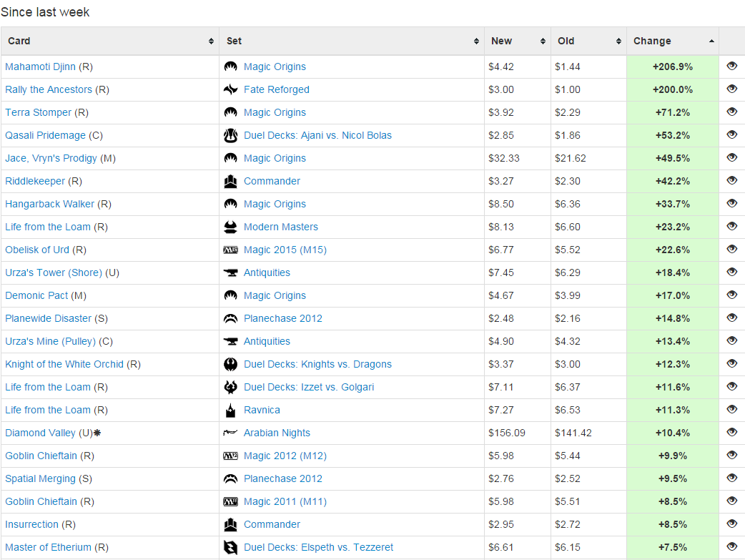The height and width of the screenshot is (560, 745).
Task: Click the Modern Masters set symbol icon
Action: (230, 227)
